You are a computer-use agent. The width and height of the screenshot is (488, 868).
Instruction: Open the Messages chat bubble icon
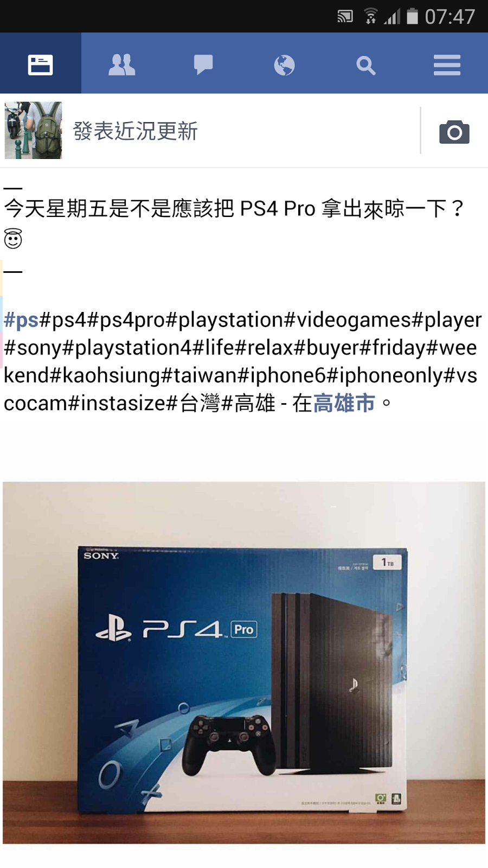(203, 65)
